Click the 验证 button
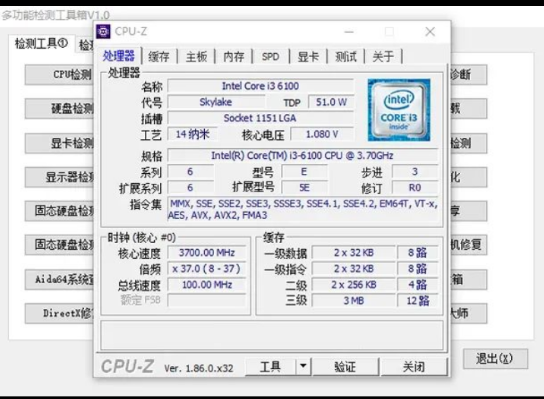544x399 pixels. click(345, 366)
